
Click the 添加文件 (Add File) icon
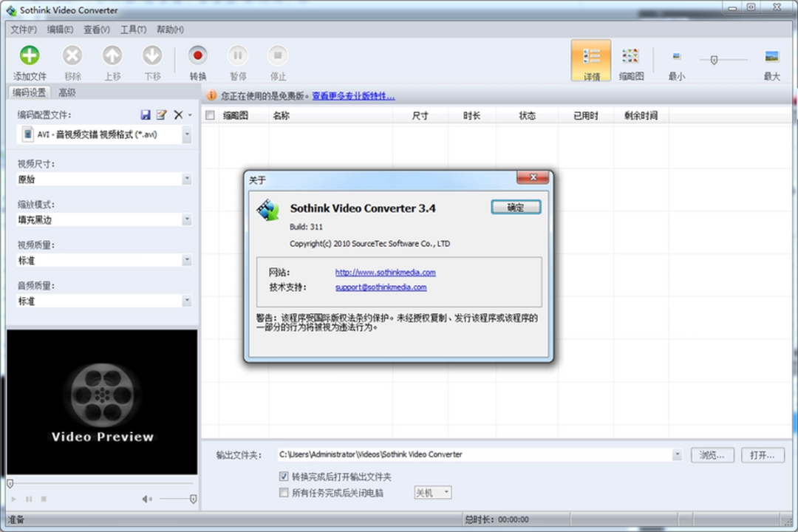click(x=29, y=55)
